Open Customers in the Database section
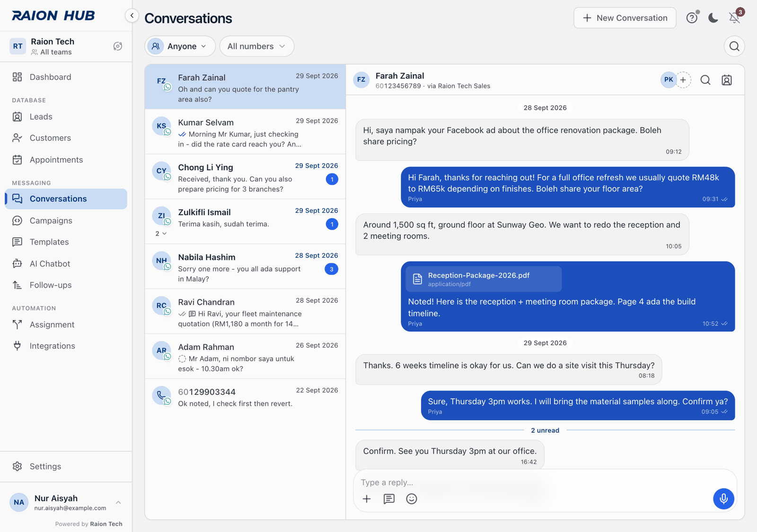Viewport: 757px width, 532px height. click(66, 138)
